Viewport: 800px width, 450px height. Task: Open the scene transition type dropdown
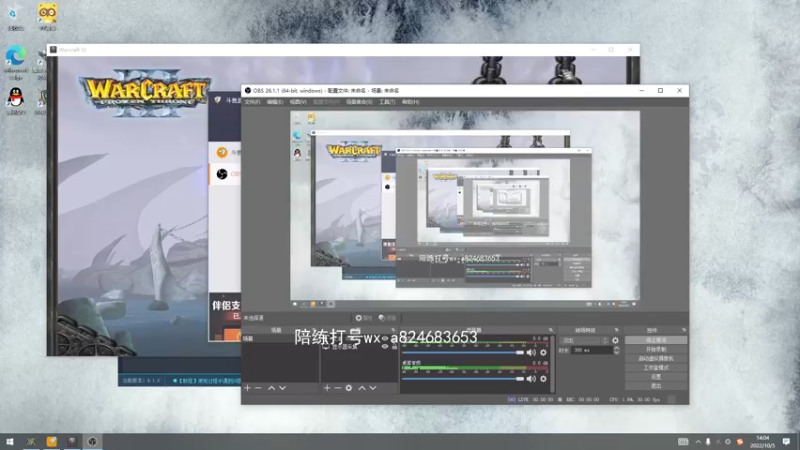click(x=584, y=340)
